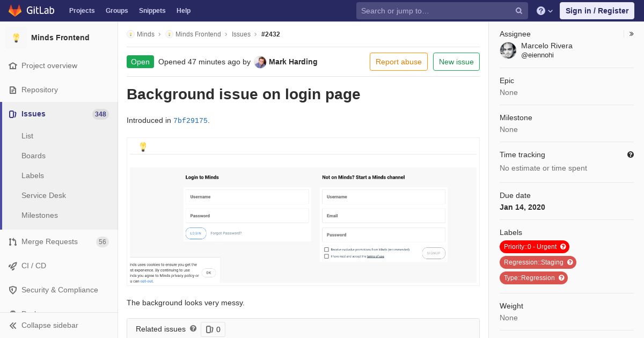This screenshot has width=644, height=338.
Task: Open the Minds Frontend project avatar
Action: pyautogui.click(x=16, y=38)
